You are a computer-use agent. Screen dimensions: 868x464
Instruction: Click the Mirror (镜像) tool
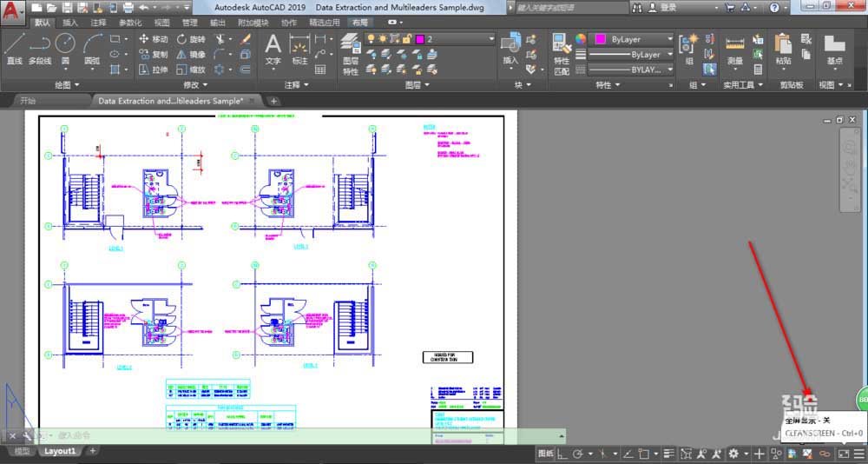tap(191, 55)
